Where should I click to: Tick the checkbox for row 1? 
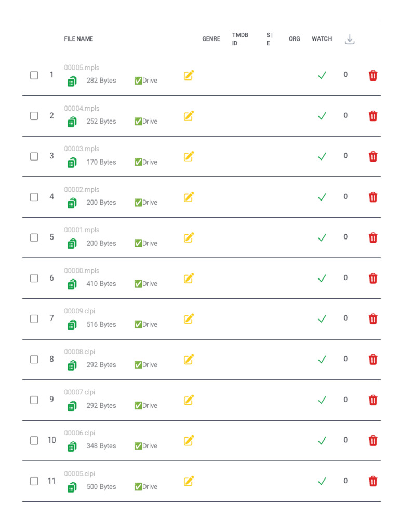pos(34,75)
